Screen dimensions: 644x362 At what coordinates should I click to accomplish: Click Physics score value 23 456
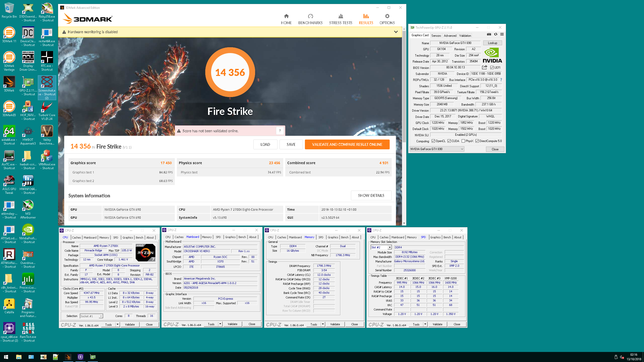point(274,163)
